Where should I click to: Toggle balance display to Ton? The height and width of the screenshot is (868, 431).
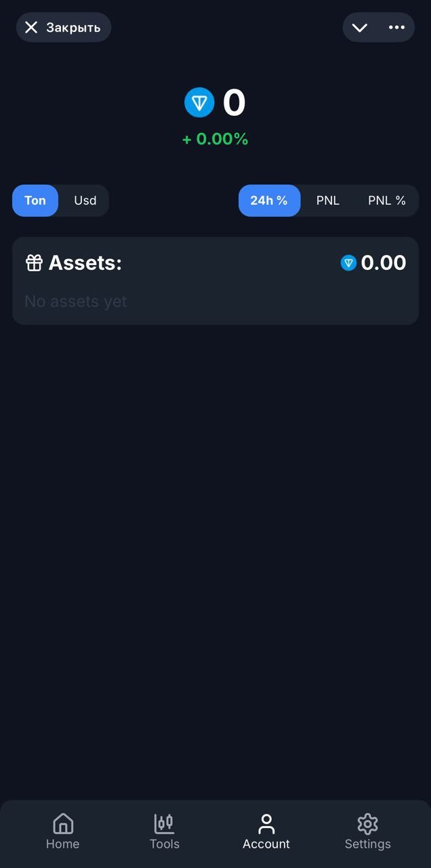coord(35,200)
